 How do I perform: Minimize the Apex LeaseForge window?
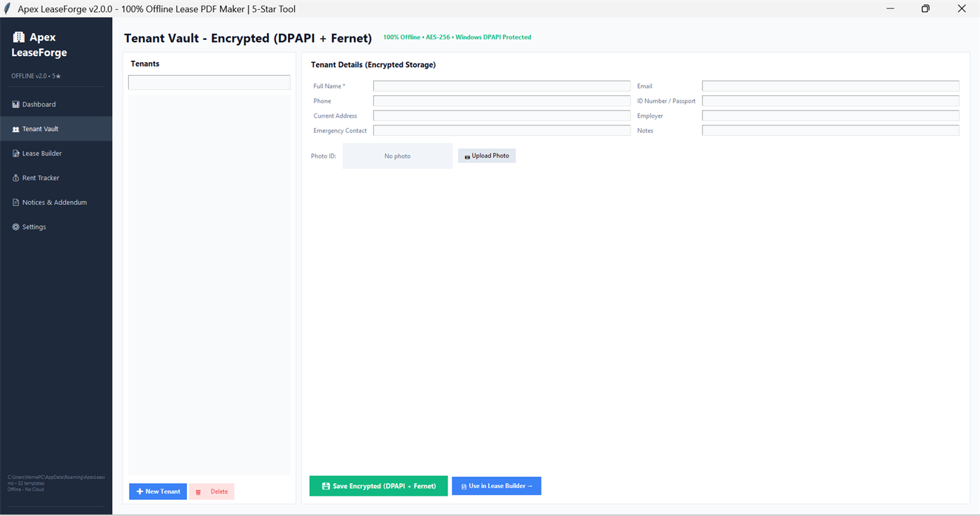(x=890, y=9)
